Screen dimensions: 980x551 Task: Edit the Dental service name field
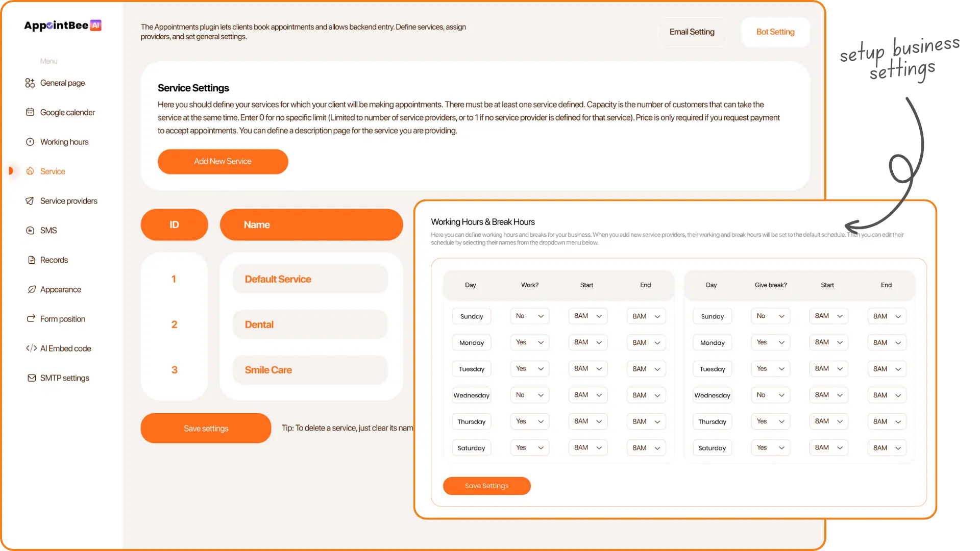click(x=310, y=324)
